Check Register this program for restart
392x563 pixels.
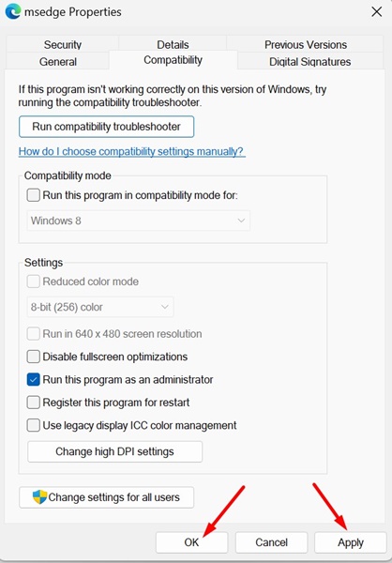(x=34, y=403)
